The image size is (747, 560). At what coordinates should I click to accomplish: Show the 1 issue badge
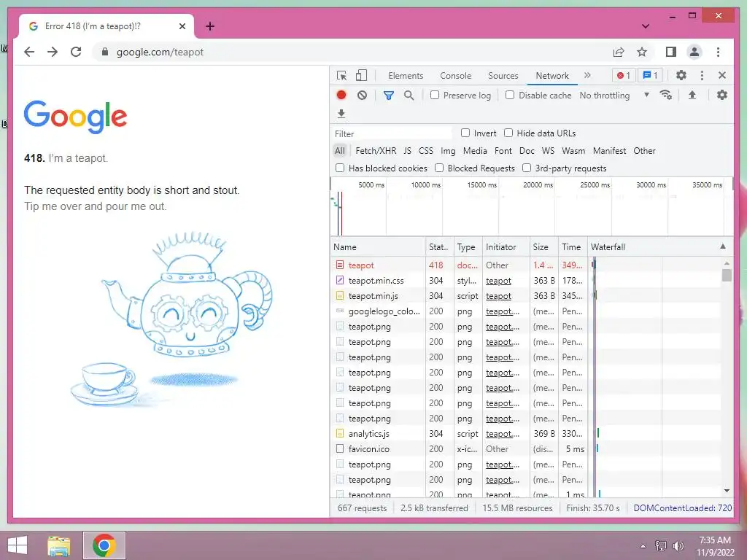tap(650, 75)
